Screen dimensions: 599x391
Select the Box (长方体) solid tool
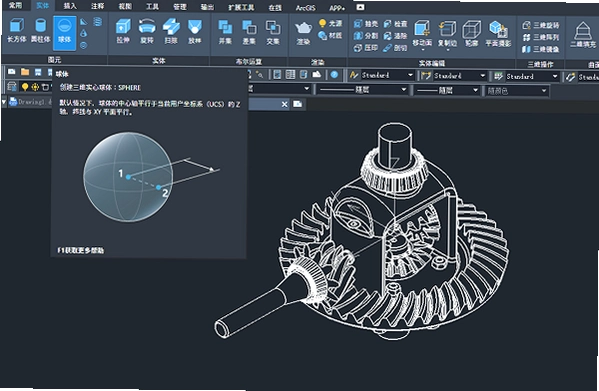point(16,30)
